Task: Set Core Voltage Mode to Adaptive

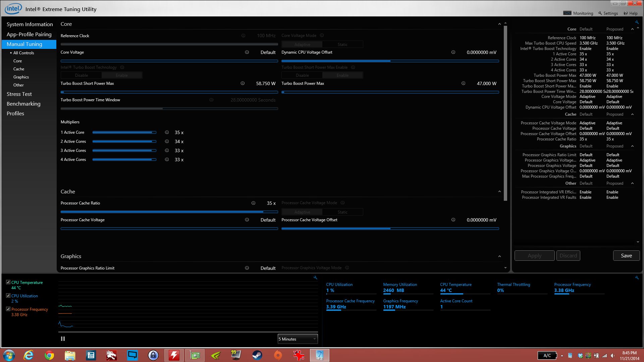Action: pyautogui.click(x=302, y=44)
